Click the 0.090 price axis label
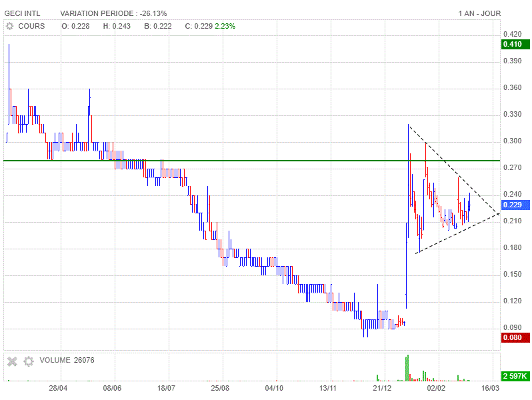The height and width of the screenshot is (400, 532). pyautogui.click(x=512, y=327)
